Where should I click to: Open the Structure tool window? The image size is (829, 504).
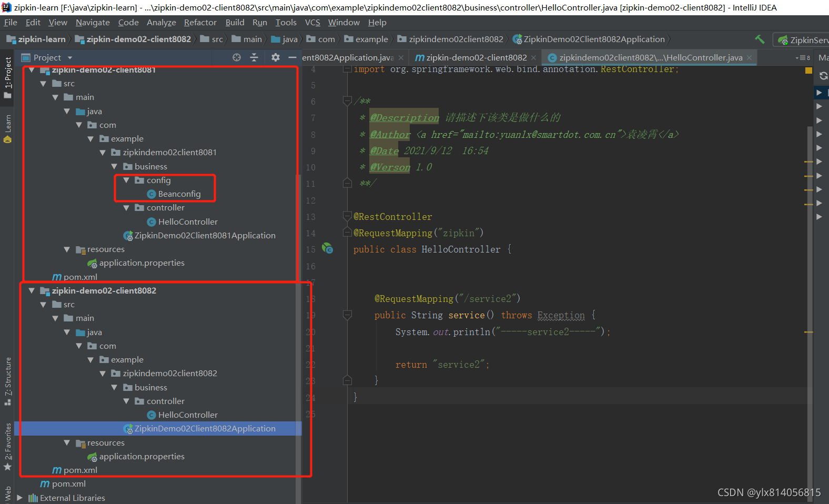click(7, 381)
